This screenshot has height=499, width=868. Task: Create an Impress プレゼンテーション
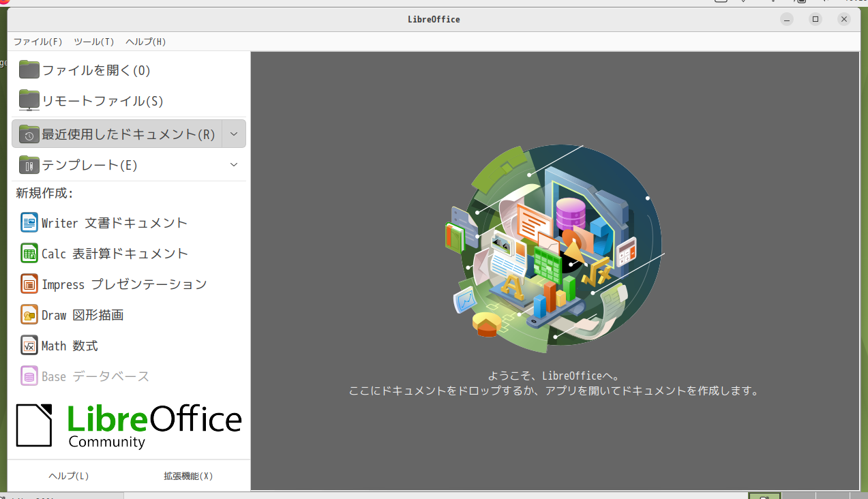tap(124, 284)
